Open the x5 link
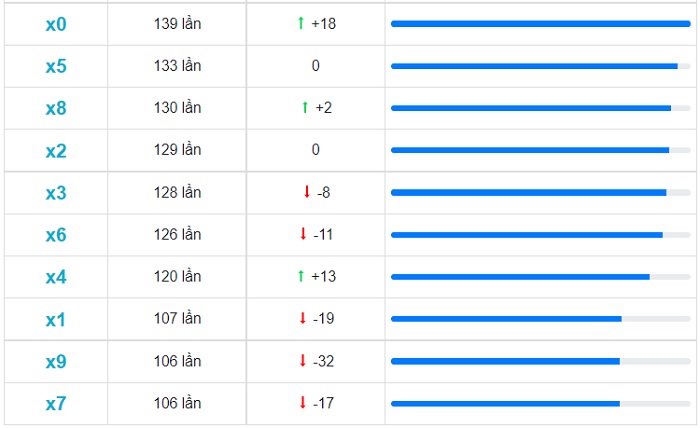The width and height of the screenshot is (700, 428). pos(56,66)
